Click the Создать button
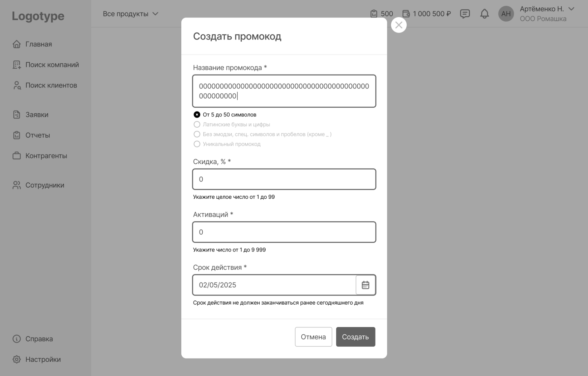 (x=356, y=337)
